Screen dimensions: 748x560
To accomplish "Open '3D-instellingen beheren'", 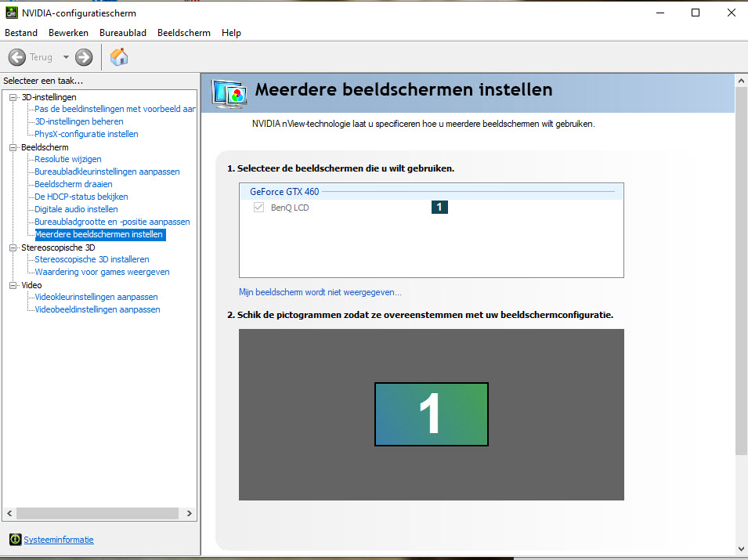I will (79, 121).
